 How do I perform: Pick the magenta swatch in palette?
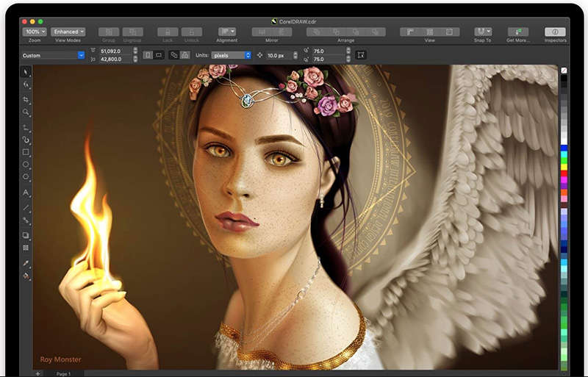pyautogui.click(x=564, y=180)
